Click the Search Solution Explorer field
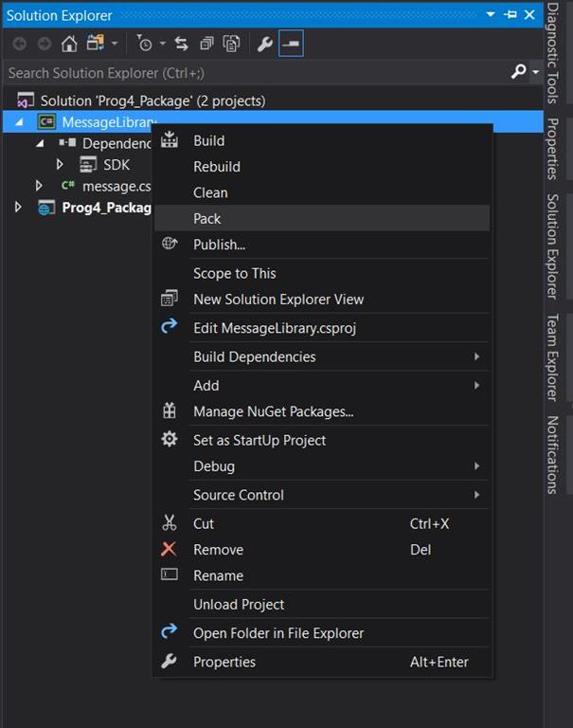573x728 pixels. (x=246, y=72)
